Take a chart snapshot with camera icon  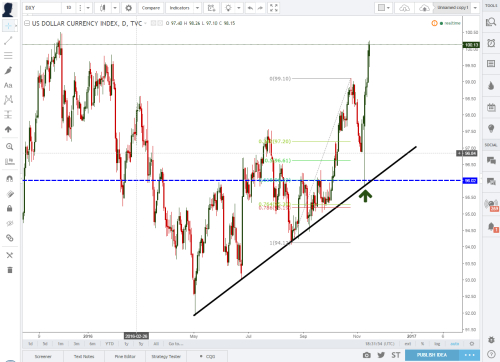click(x=367, y=355)
